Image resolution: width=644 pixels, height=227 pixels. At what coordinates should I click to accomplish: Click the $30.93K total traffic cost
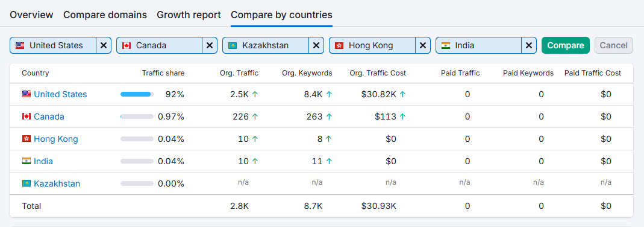379,206
